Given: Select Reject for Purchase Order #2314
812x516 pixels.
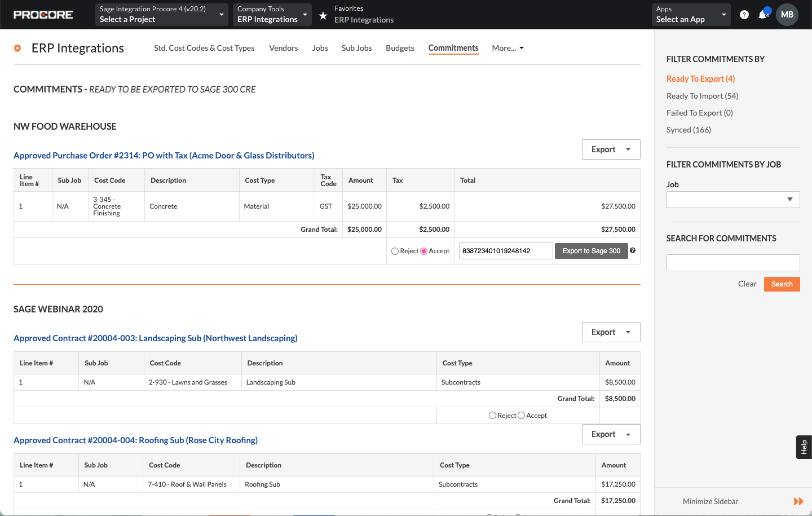Looking at the screenshot, I should pyautogui.click(x=395, y=252).
